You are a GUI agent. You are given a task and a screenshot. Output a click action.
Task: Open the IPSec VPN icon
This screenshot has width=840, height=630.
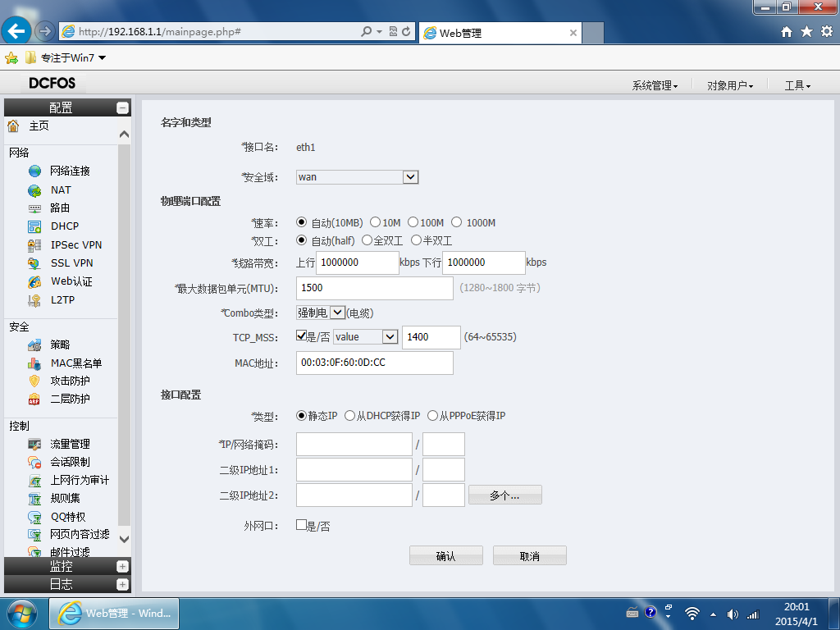34,245
